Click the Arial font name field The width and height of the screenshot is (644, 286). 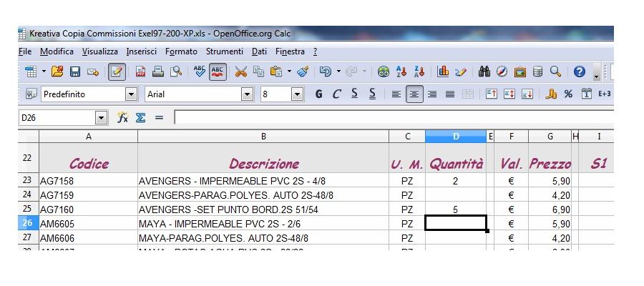[193, 94]
